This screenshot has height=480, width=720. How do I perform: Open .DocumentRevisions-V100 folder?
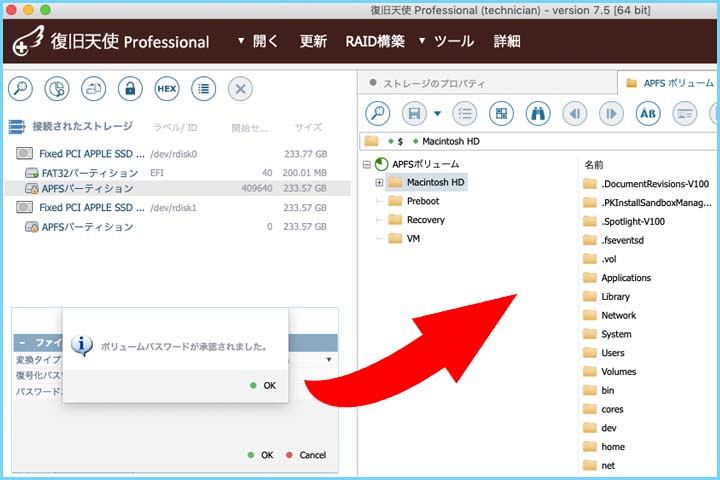[x=646, y=184]
